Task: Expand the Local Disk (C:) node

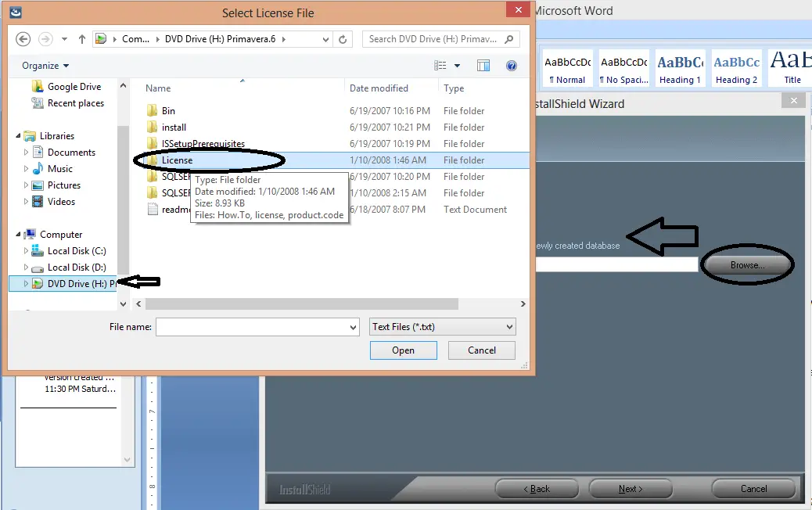Action: [26, 251]
